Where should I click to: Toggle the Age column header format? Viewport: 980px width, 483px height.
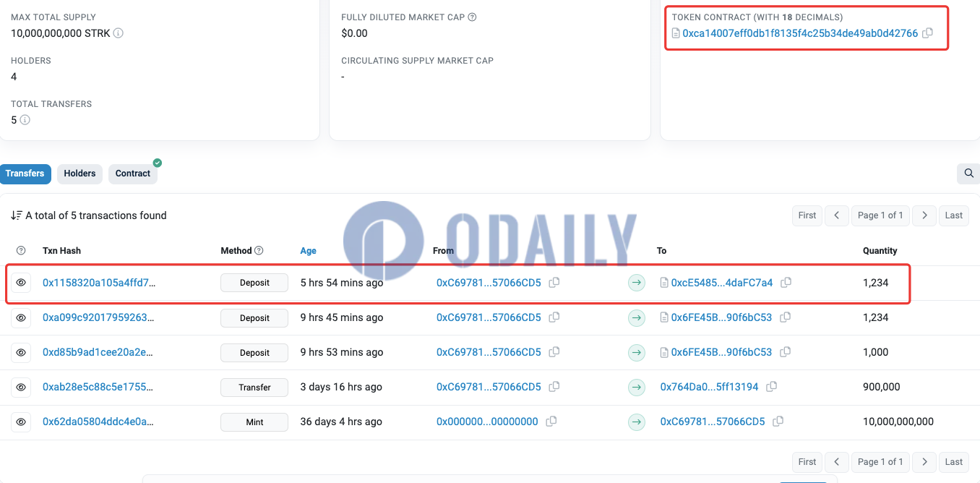coord(309,251)
